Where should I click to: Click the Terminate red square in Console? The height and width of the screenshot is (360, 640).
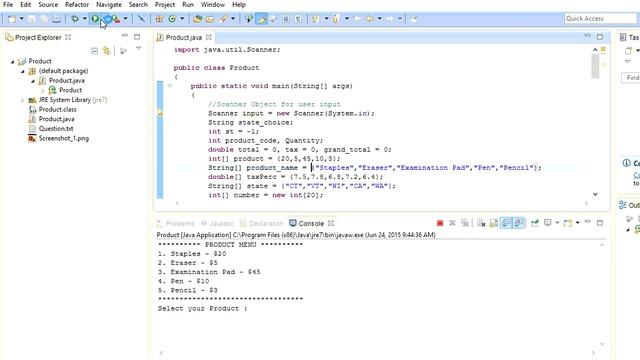pos(440,223)
